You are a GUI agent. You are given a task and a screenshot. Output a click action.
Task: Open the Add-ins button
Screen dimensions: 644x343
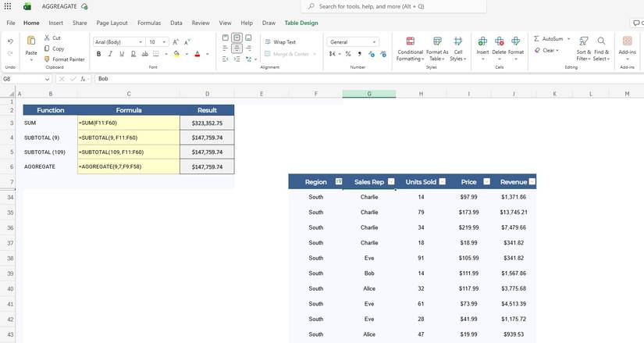(x=627, y=48)
